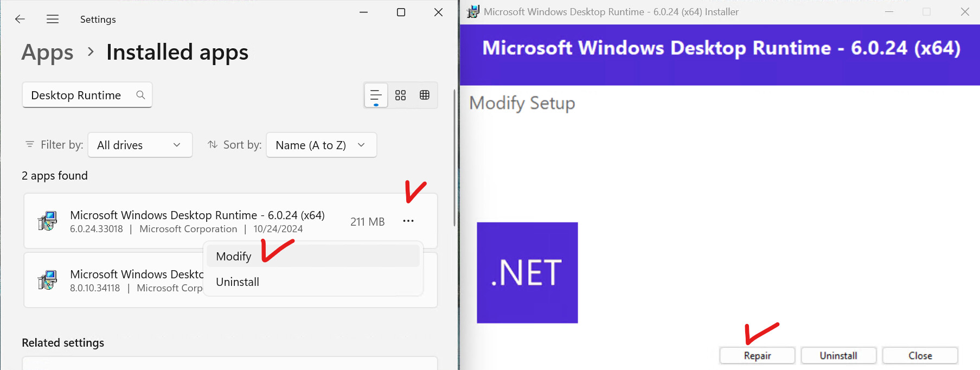Open the Sort by Name dropdown
Viewport: 980px width, 370px height.
pos(321,145)
